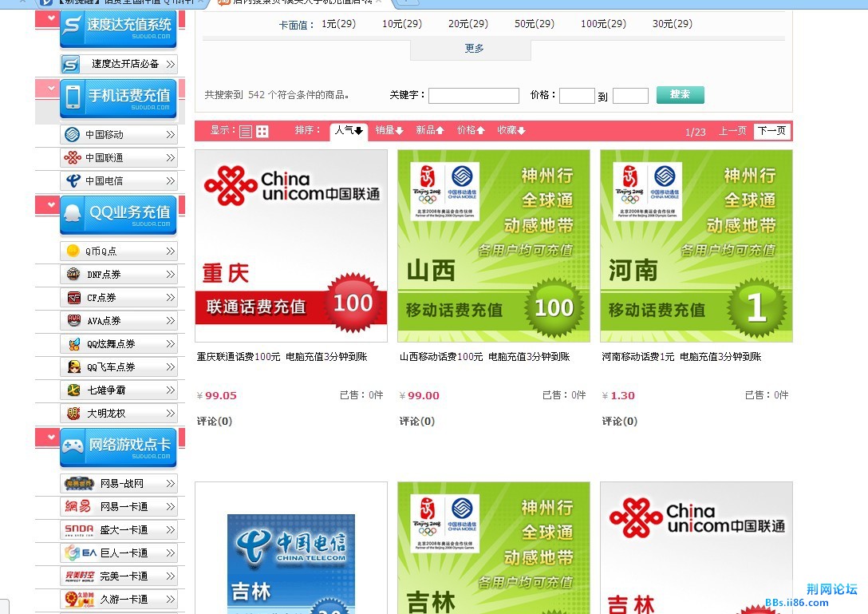Collapse the QQ业务充值 section arrow

pos(51,204)
